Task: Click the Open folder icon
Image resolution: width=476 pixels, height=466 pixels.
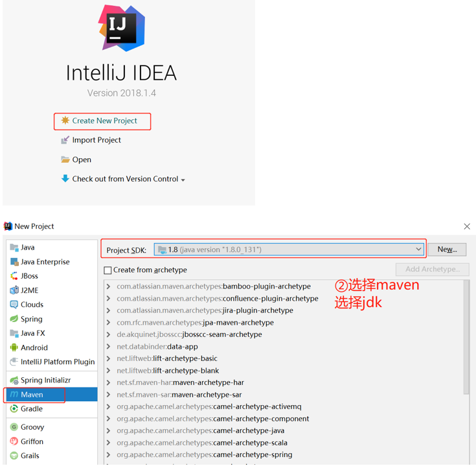Action: tap(65, 159)
